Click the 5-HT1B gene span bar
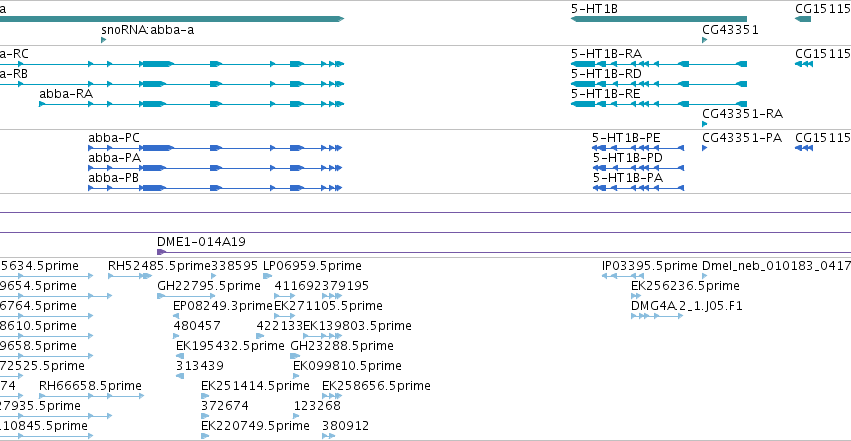The height and width of the screenshot is (441, 851). (x=659, y=19)
